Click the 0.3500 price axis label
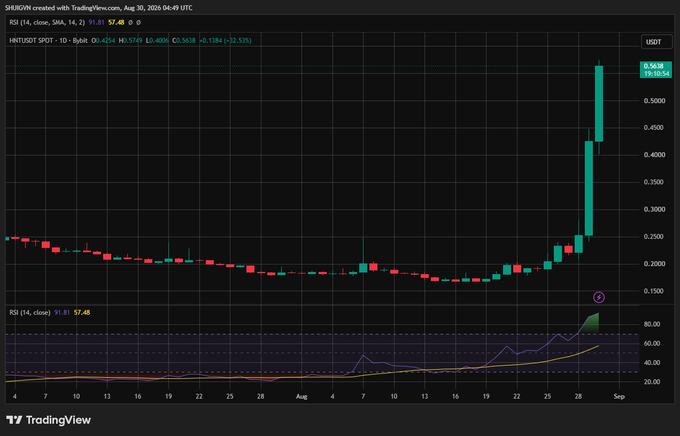The image size is (680, 436). pos(654,182)
